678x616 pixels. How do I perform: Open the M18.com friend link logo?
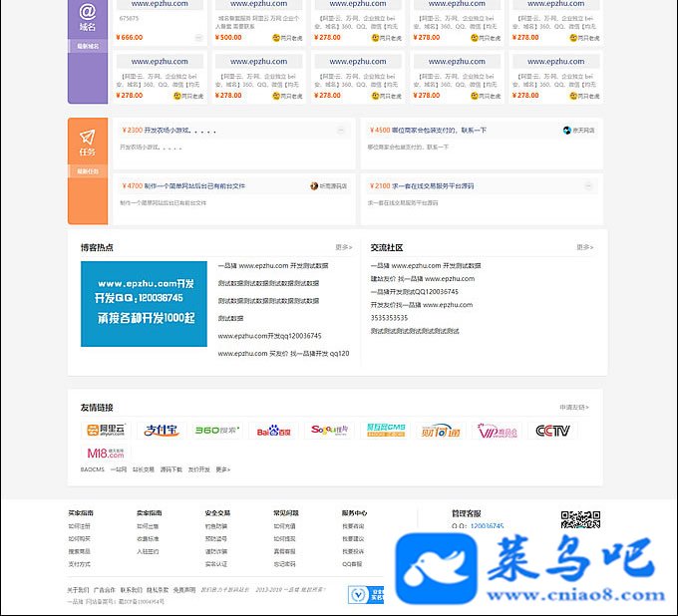pos(106,454)
